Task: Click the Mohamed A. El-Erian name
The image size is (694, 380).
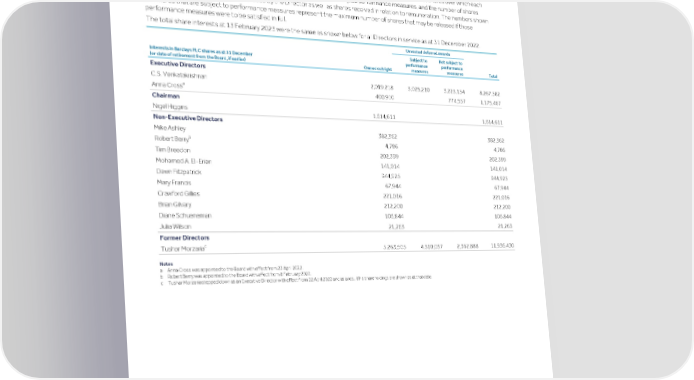Action: (183, 161)
